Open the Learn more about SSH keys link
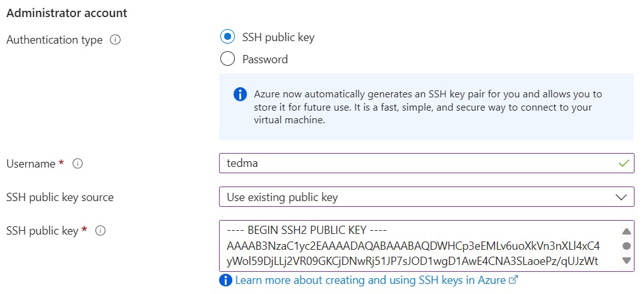Screen dimensions: 644x294 [371, 280]
